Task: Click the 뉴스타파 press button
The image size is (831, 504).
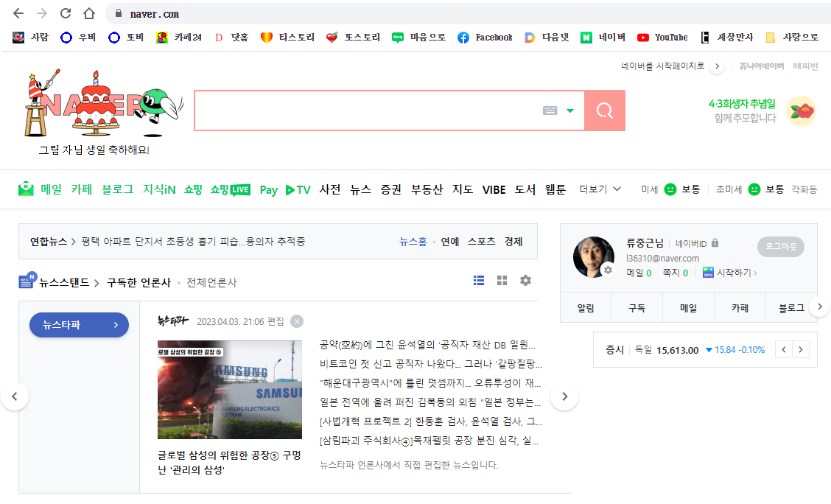Action: pyautogui.click(x=79, y=325)
